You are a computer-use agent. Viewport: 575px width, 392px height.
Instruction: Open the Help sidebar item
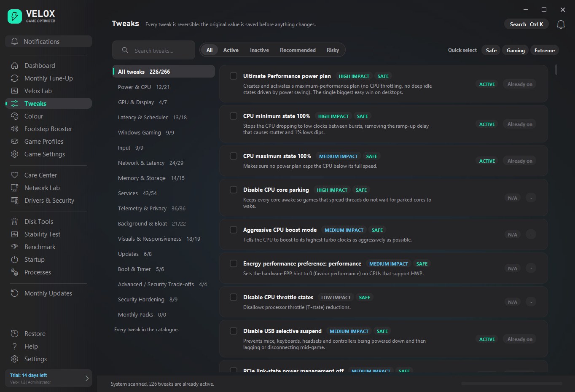click(48, 346)
